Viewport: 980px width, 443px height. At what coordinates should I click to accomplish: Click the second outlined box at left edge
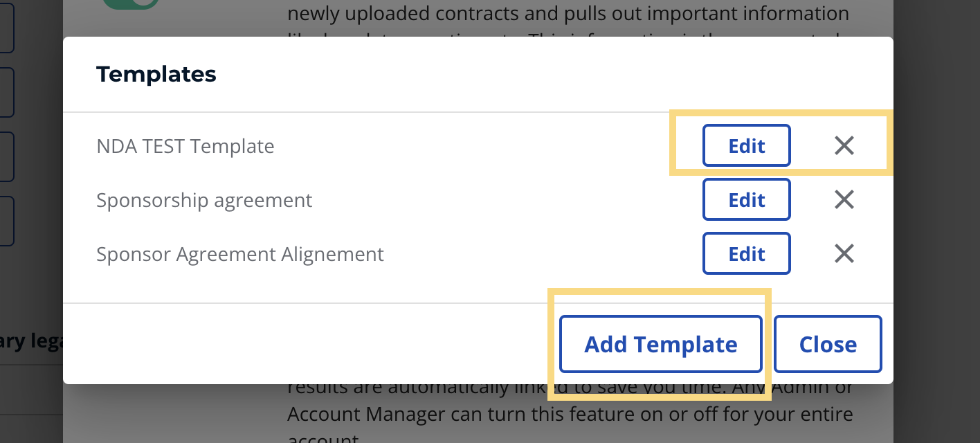[6, 92]
